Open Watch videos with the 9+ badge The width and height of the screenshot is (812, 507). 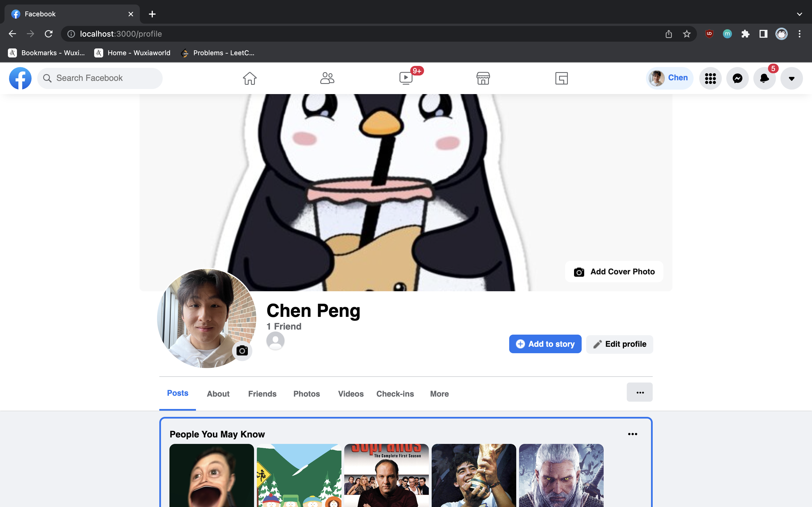(x=405, y=78)
